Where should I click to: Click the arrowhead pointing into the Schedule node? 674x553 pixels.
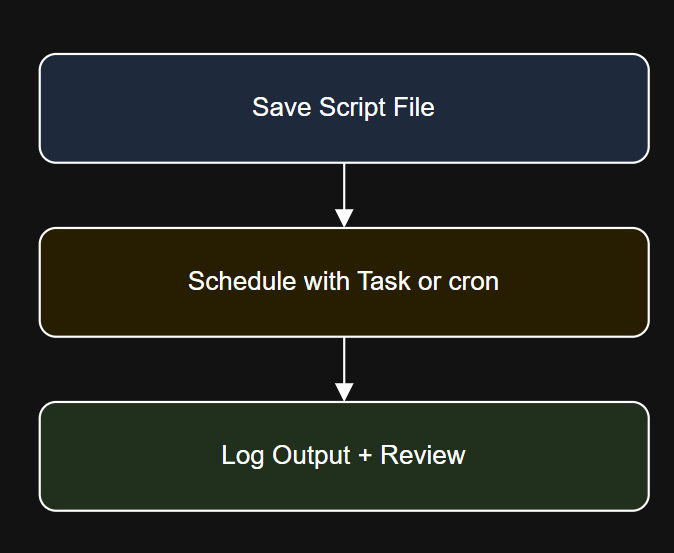coord(344,218)
